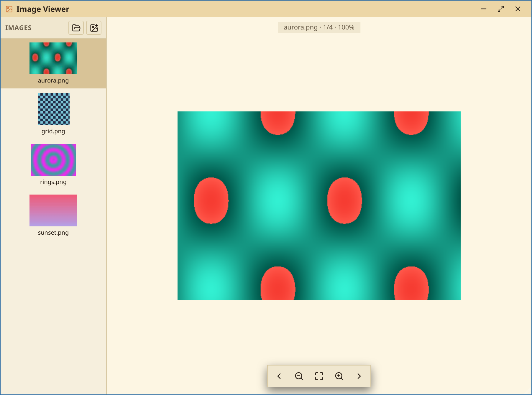532x395 pixels.
Task: Click the aurora.png file name label
Action: (53, 80)
